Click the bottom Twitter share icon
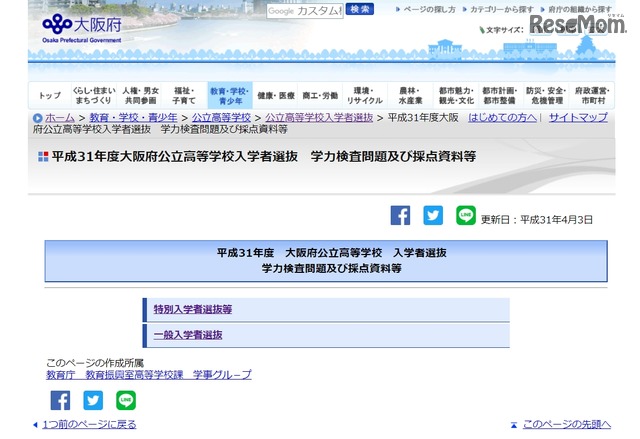Image resolution: width=640 pixels, height=439 pixels. 93,400
